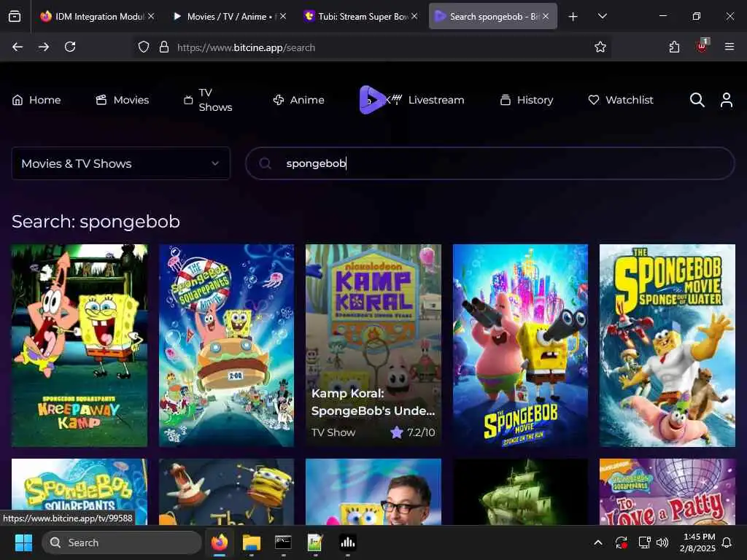Viewport: 747px width, 560px height.
Task: Show hidden system tray icons
Action: pyautogui.click(x=598, y=542)
